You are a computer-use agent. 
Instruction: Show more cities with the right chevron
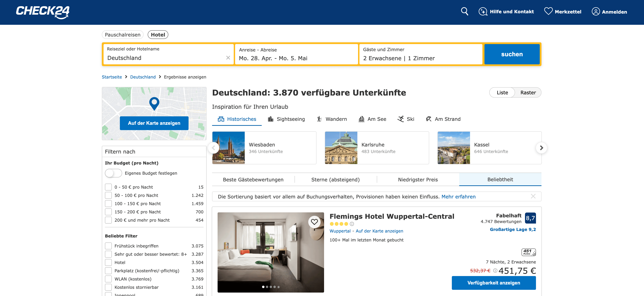point(541,148)
